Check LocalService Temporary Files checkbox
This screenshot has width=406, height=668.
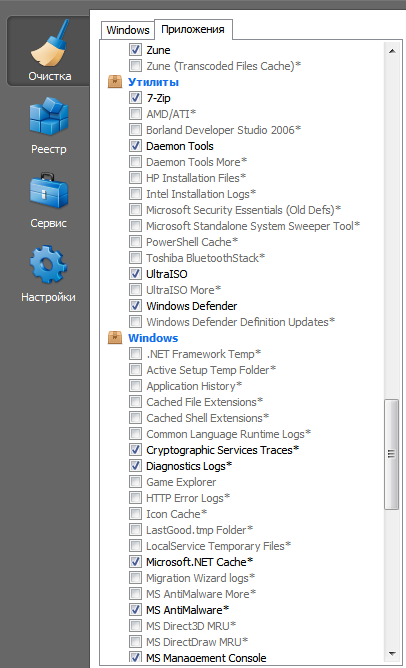(135, 546)
